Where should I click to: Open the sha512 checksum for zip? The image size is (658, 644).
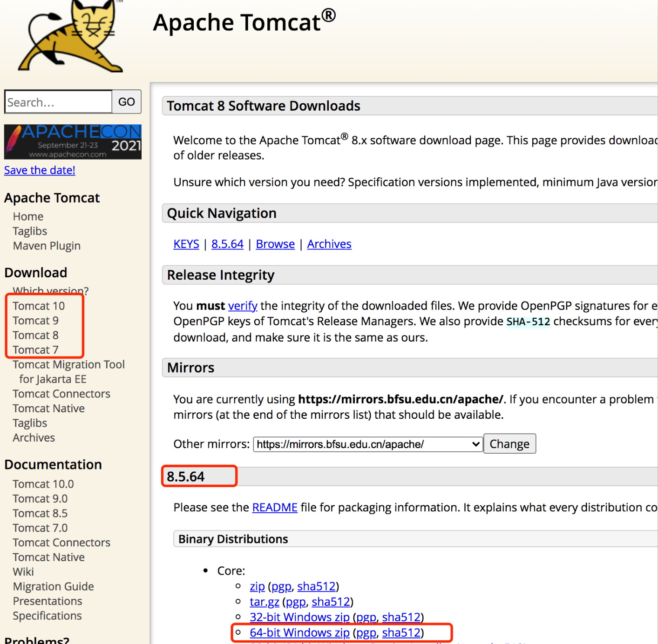[317, 586]
